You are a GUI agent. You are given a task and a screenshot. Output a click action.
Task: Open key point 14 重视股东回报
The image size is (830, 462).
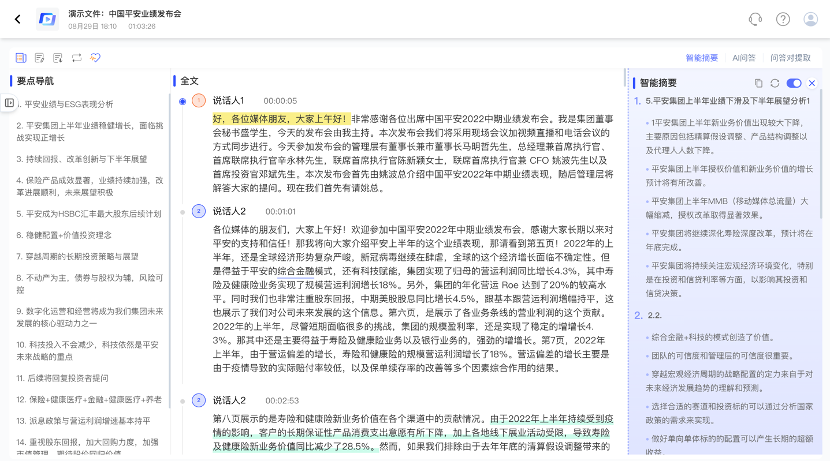(x=87, y=447)
